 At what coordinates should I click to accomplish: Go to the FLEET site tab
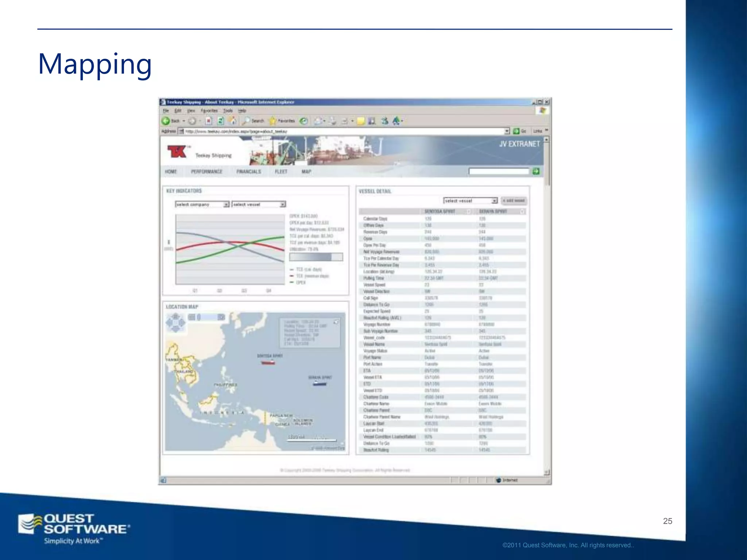[x=281, y=172]
